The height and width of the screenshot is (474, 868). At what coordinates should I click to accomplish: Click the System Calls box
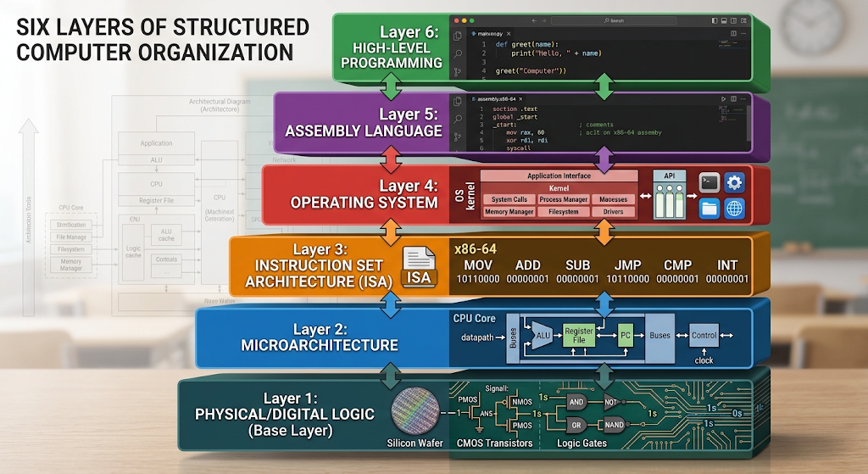pyautogui.click(x=509, y=199)
